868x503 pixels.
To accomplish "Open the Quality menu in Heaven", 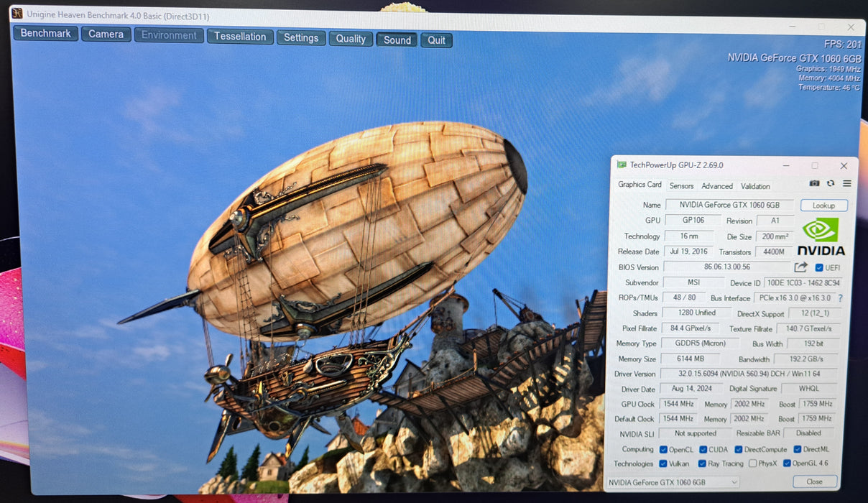I will (351, 39).
